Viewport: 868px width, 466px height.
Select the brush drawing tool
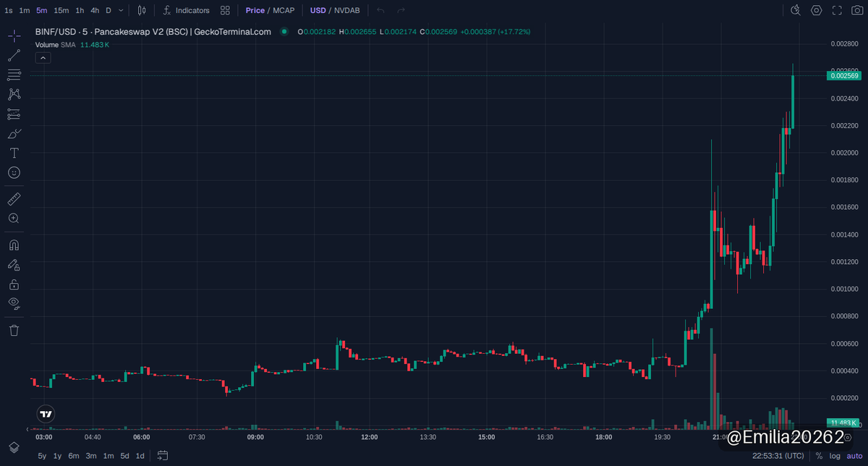click(14, 133)
